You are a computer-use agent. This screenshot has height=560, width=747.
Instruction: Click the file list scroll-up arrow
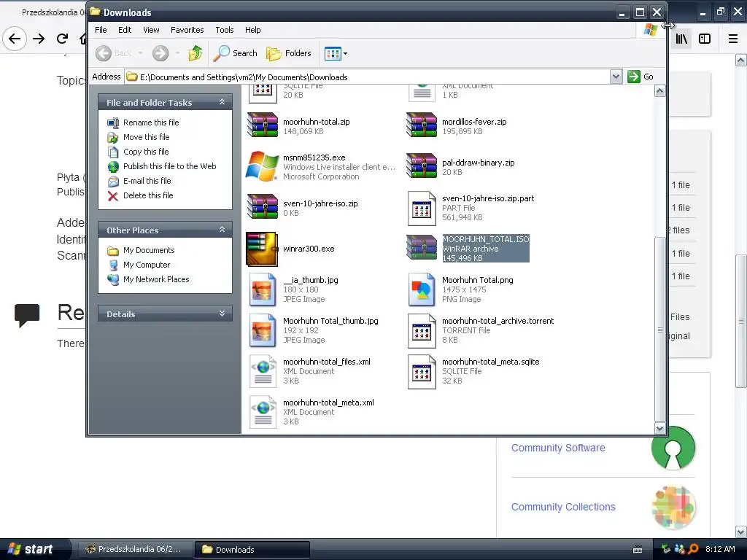pos(659,91)
